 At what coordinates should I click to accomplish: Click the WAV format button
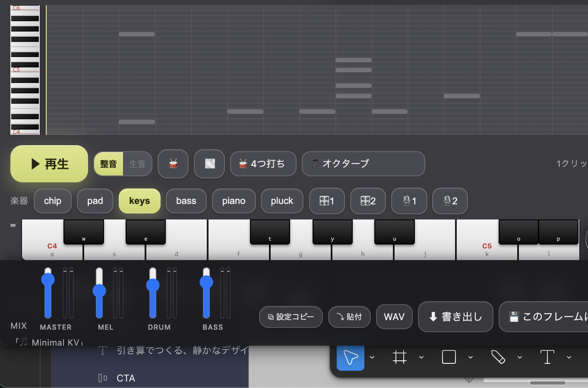(394, 317)
